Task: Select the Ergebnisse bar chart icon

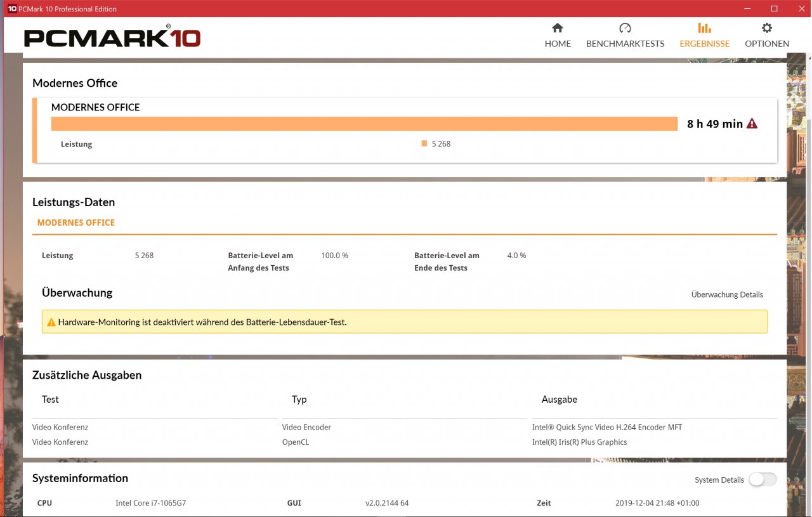Action: 704,28
